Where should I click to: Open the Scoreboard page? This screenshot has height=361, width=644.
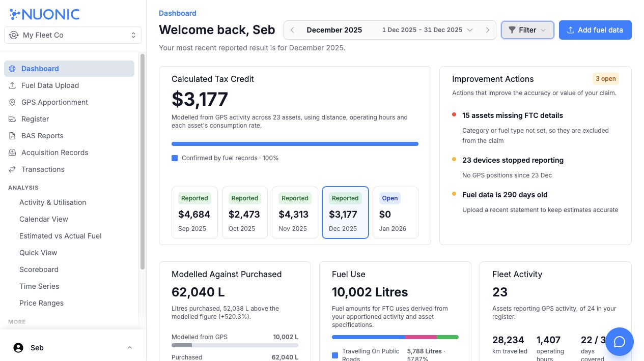(39, 269)
